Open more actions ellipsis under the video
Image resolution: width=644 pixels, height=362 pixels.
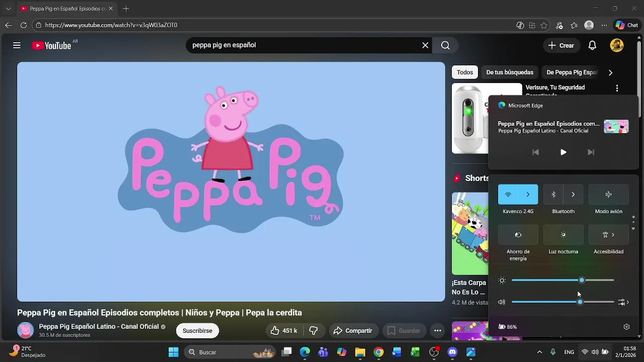pos(438,331)
